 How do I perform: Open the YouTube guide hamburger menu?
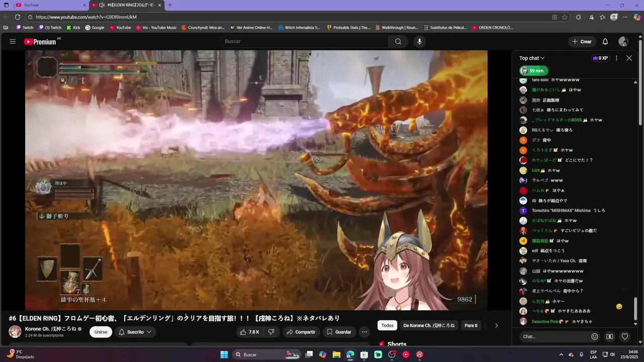coord(13,41)
